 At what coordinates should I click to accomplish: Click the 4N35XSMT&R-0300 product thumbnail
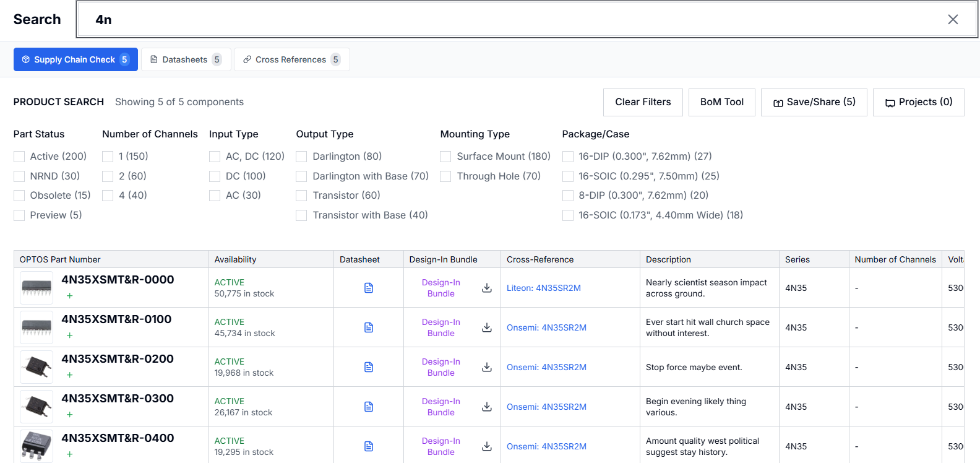37,407
